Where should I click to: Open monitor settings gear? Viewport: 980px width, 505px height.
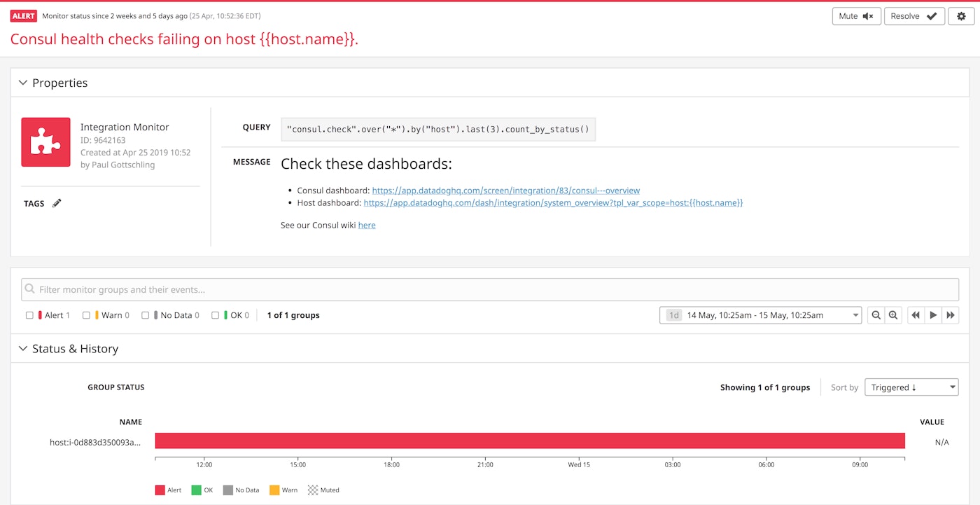pos(961,16)
